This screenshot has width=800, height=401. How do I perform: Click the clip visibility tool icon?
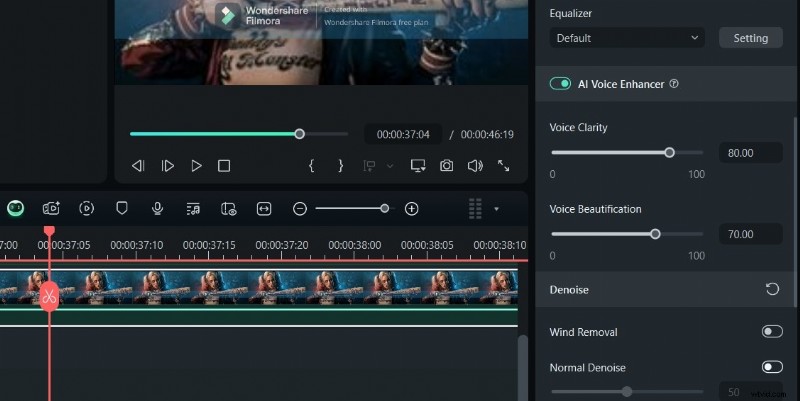pyautogui.click(x=228, y=209)
